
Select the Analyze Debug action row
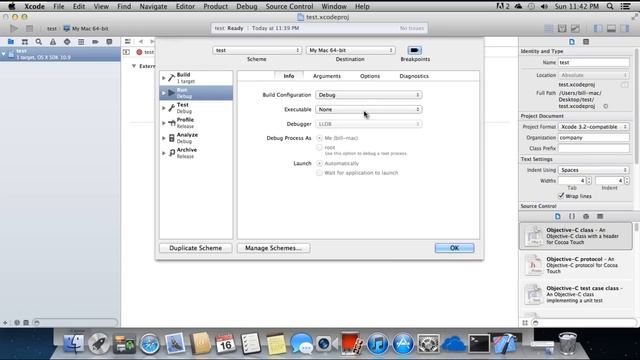tap(196, 138)
